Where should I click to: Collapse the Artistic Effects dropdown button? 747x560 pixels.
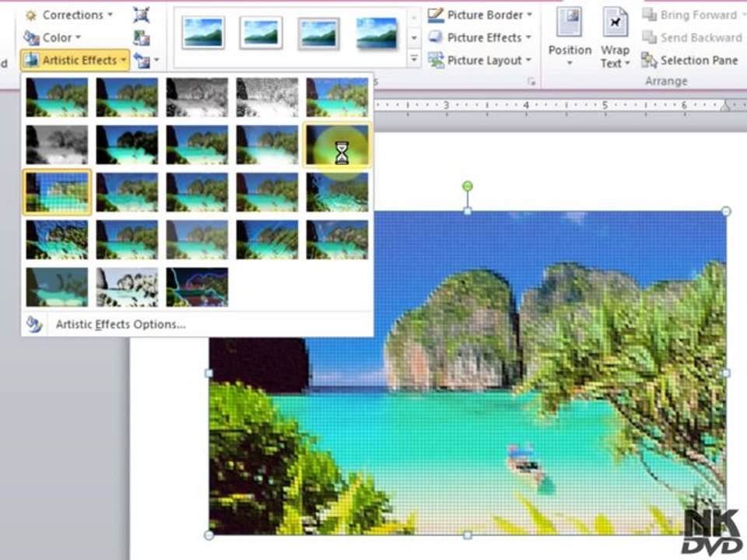pos(75,60)
